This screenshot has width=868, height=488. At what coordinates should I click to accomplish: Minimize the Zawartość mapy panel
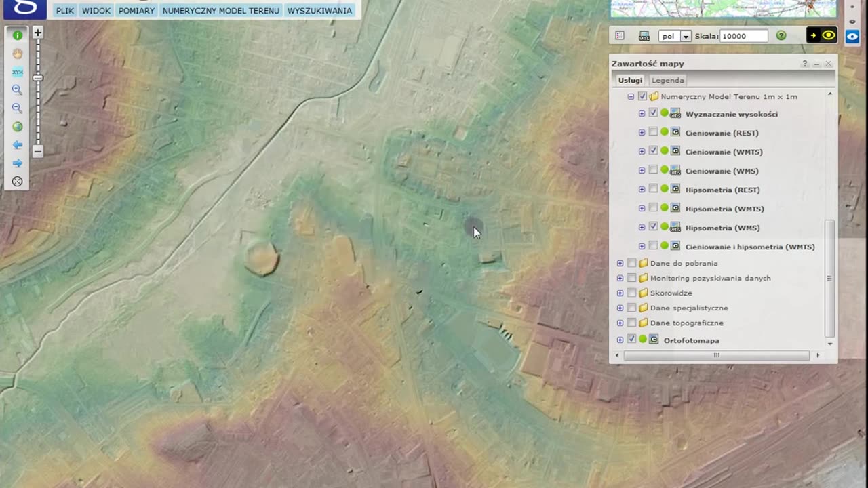pyautogui.click(x=816, y=64)
